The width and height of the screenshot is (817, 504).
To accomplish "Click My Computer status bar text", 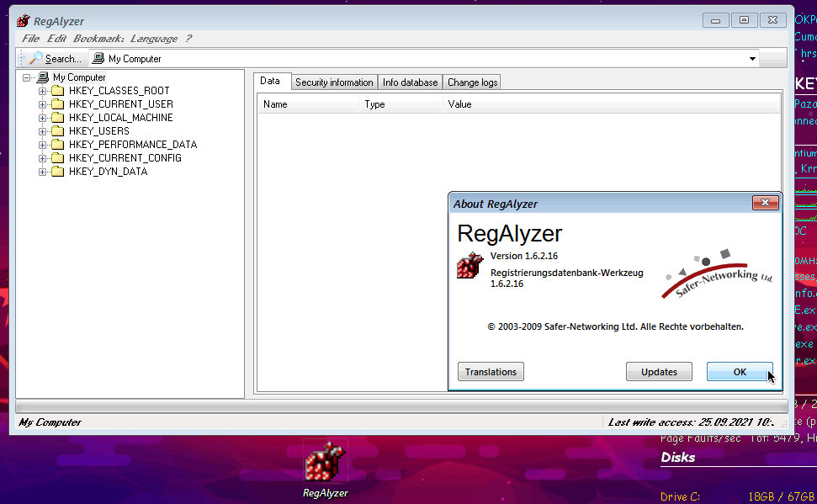I will point(50,422).
